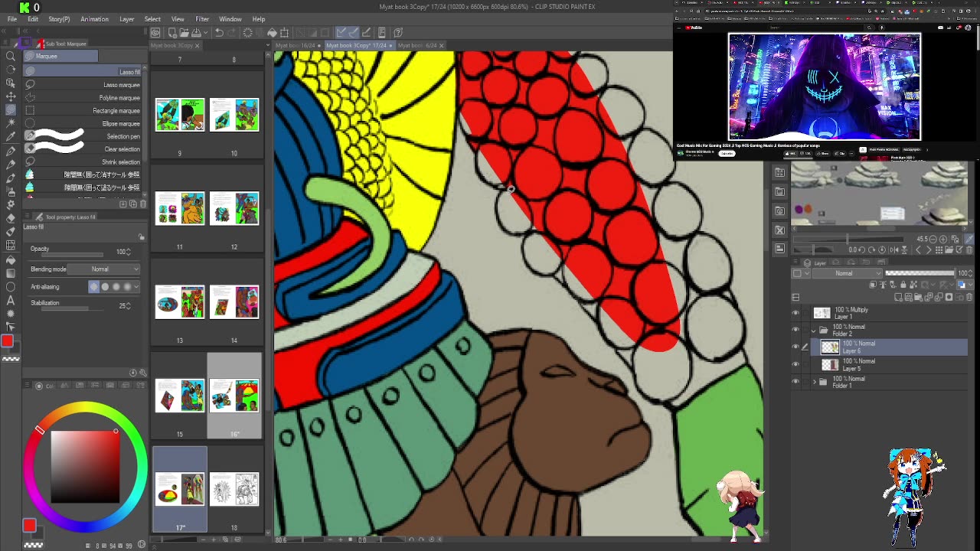
Task: Open the Animation menu
Action: 94,19
